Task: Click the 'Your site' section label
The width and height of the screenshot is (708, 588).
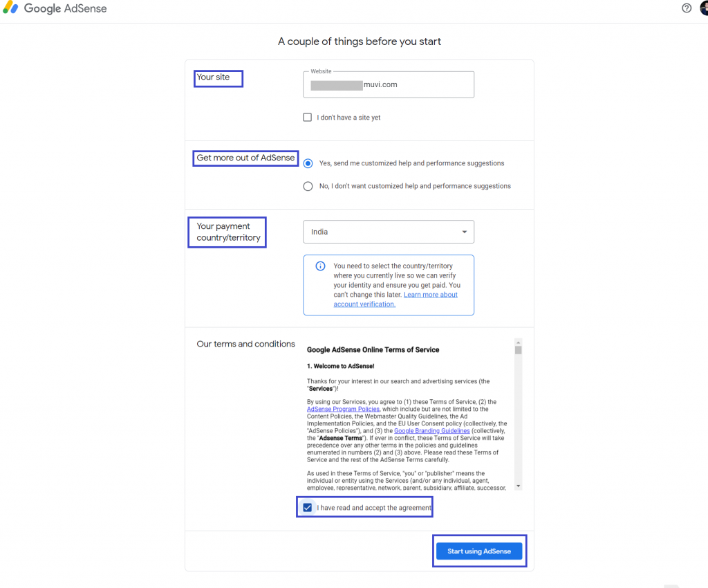Action: point(218,78)
